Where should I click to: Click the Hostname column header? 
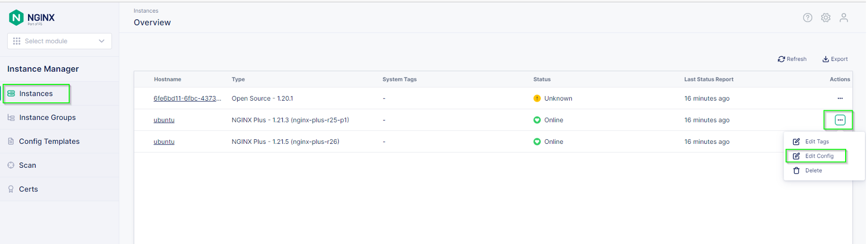point(167,79)
